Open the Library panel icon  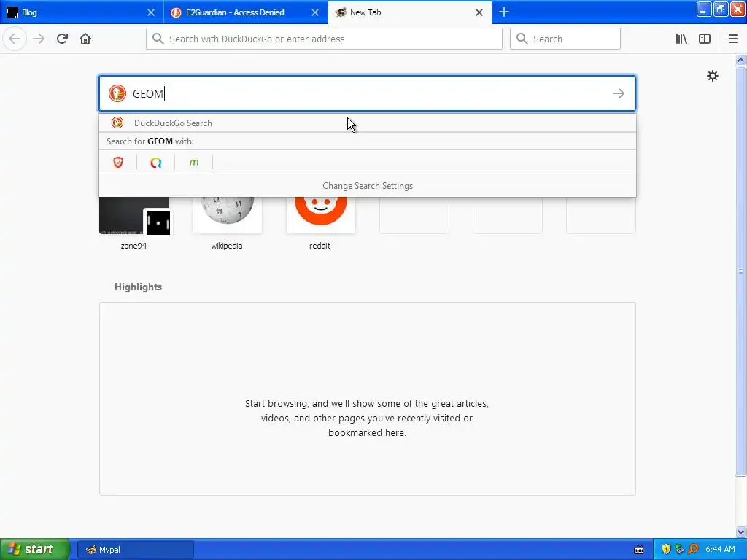click(681, 39)
